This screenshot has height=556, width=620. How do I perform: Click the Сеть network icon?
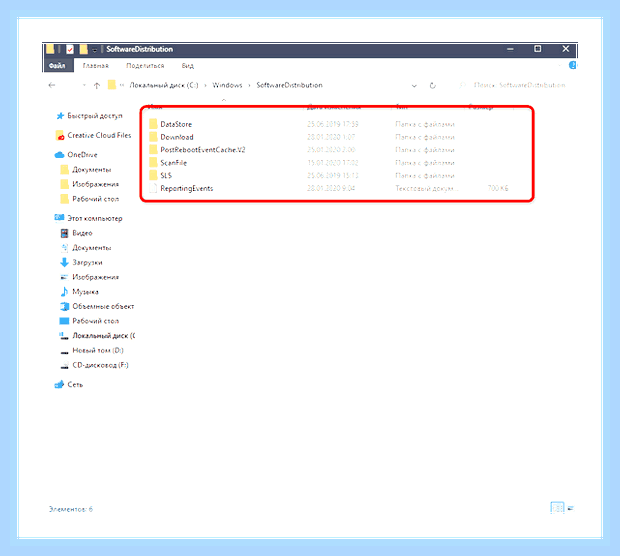tap(59, 384)
